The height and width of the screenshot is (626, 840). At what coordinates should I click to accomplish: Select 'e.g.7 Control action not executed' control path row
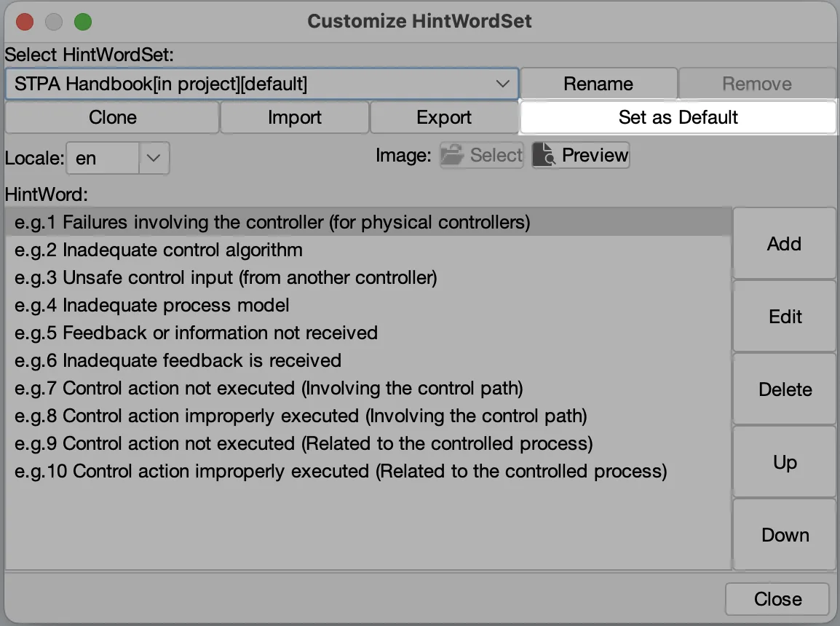pos(368,388)
